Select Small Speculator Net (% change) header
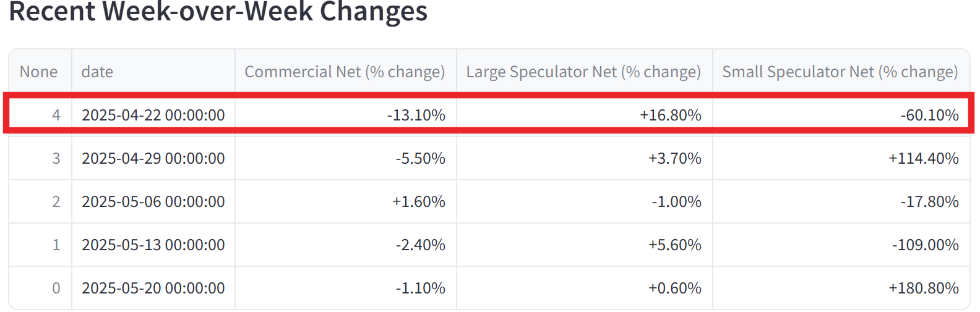Image resolution: width=980 pixels, height=312 pixels. tap(841, 72)
